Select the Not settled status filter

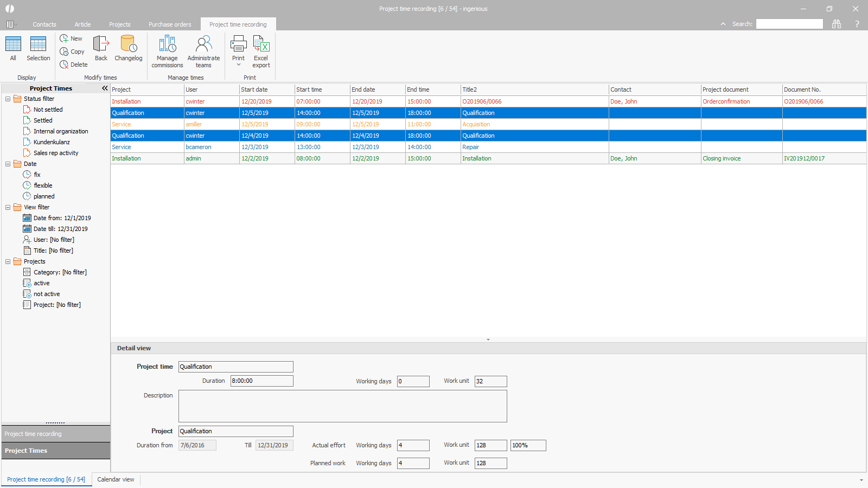pyautogui.click(x=48, y=110)
